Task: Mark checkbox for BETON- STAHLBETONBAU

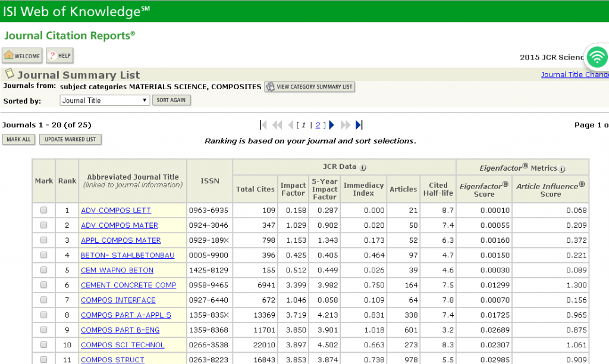Action: [43, 255]
